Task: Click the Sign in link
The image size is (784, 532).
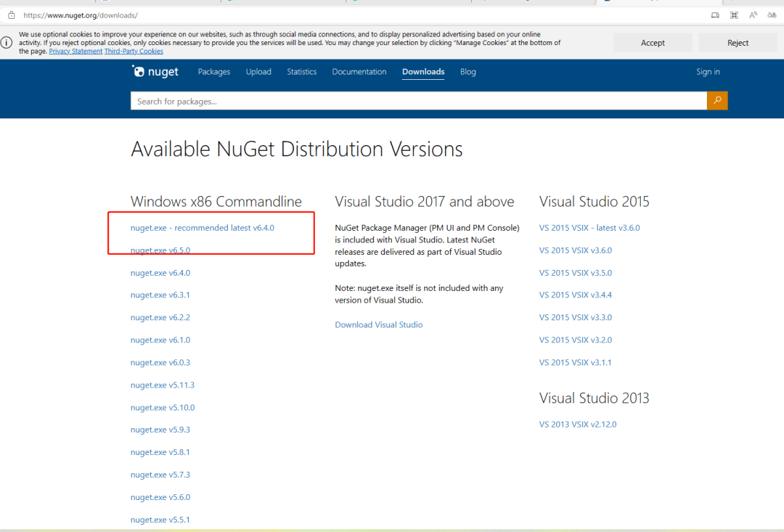Action: click(x=708, y=71)
